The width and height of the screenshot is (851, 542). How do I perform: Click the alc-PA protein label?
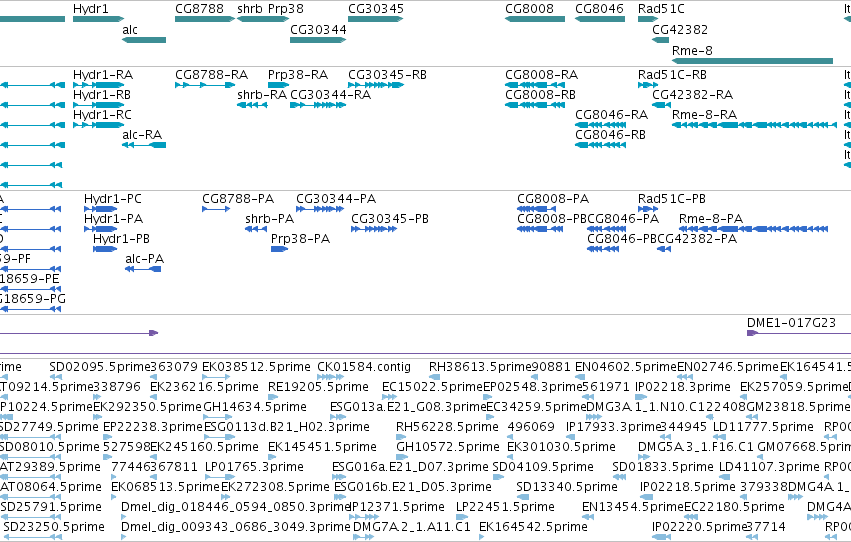[144, 259]
